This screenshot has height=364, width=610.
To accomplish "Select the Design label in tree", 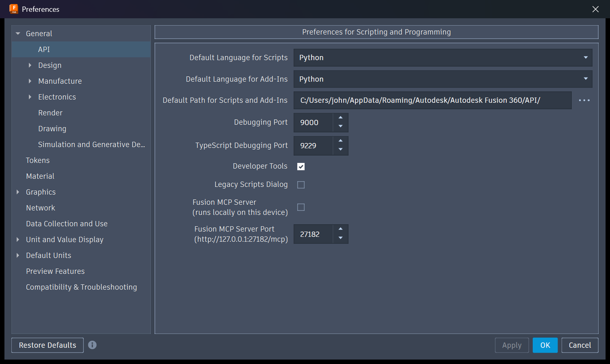I will point(50,65).
